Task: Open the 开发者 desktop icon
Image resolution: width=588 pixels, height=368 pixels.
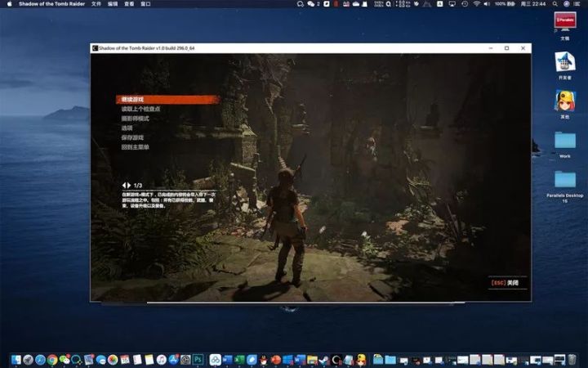Action: tap(565, 65)
